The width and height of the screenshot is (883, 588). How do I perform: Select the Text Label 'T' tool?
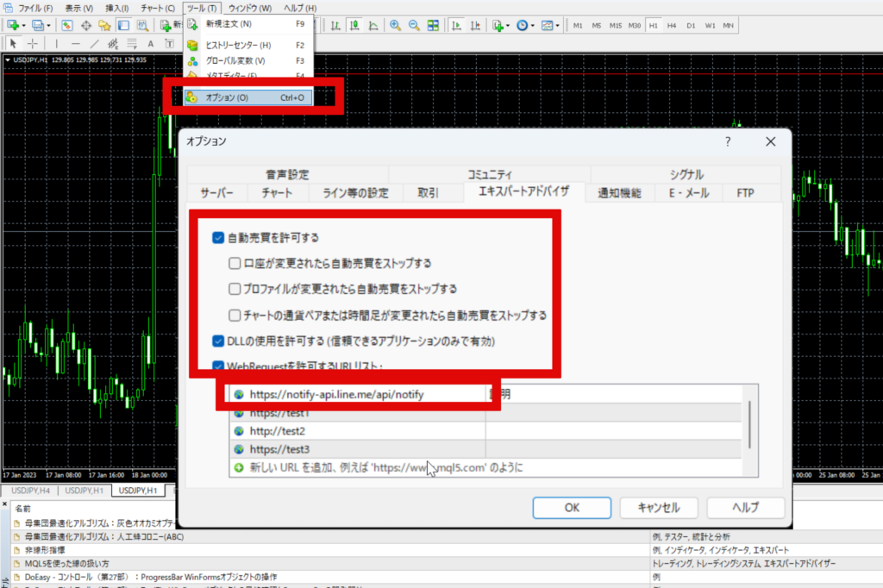170,43
